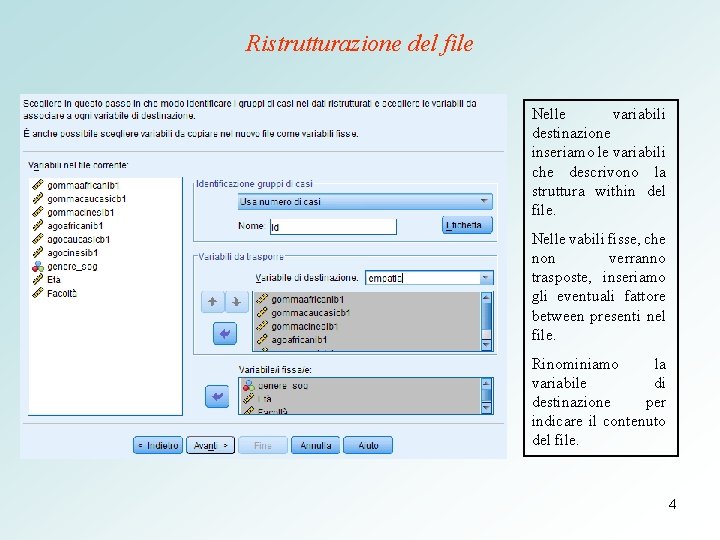This screenshot has height=540, width=720.
Task: Click ruler icon of gommaafricanib1 in transpose list
Action: (262, 299)
